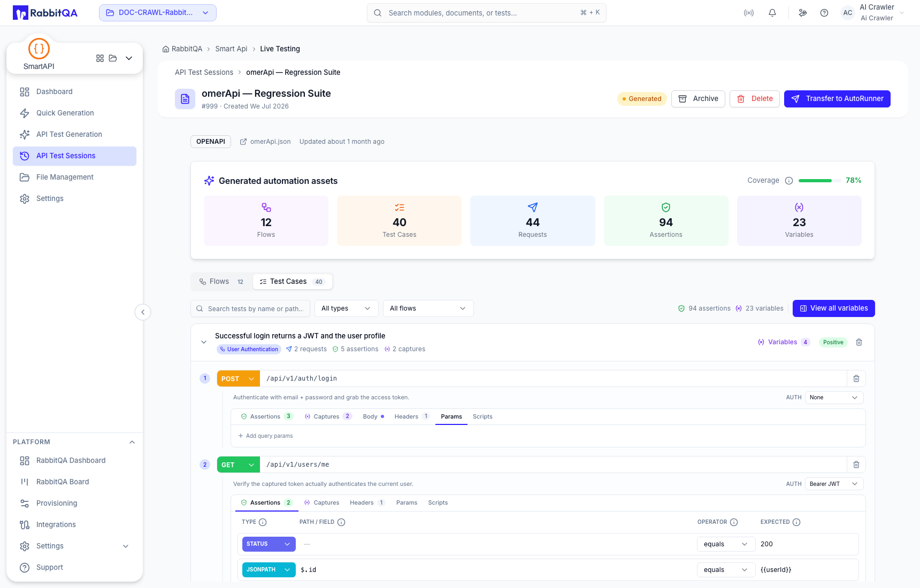Click the coverage progress bar
Image resolution: width=920 pixels, height=588 pixels.
click(819, 181)
